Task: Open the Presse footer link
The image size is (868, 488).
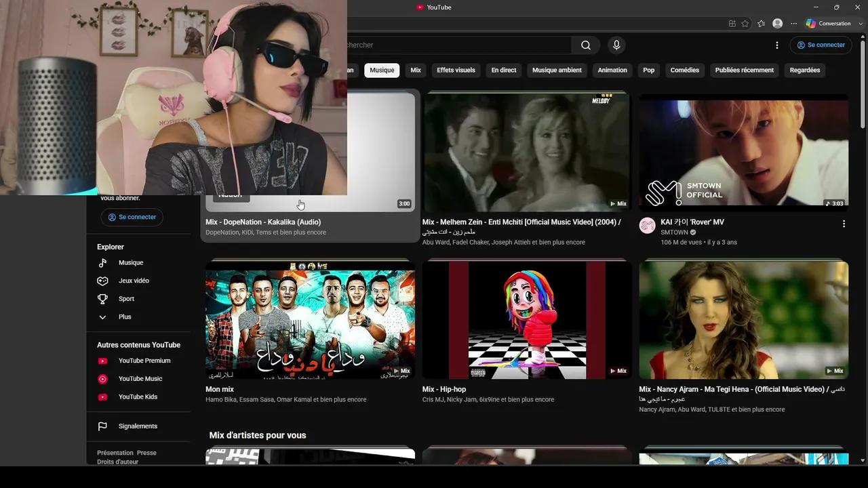Action: coord(146,453)
